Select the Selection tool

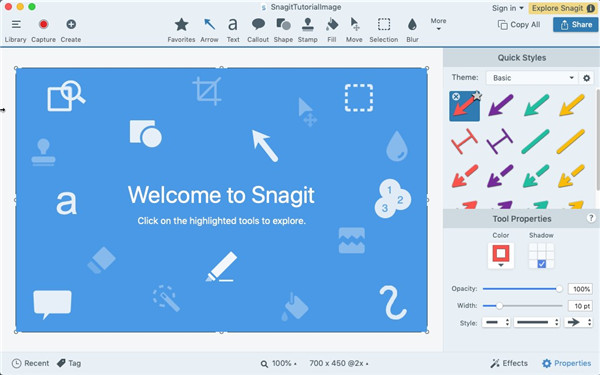pyautogui.click(x=383, y=30)
